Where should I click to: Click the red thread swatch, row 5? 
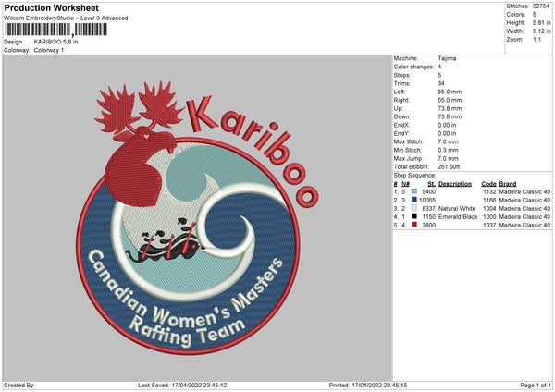[x=414, y=225]
